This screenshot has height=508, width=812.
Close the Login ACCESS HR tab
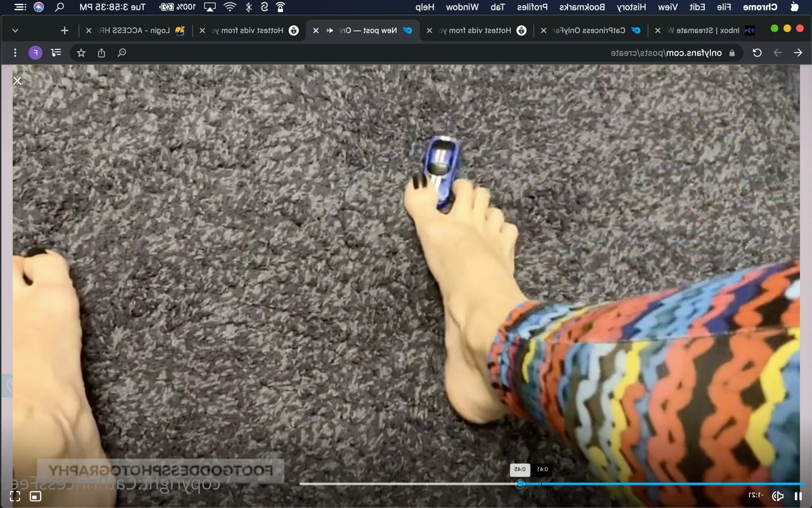click(x=88, y=31)
